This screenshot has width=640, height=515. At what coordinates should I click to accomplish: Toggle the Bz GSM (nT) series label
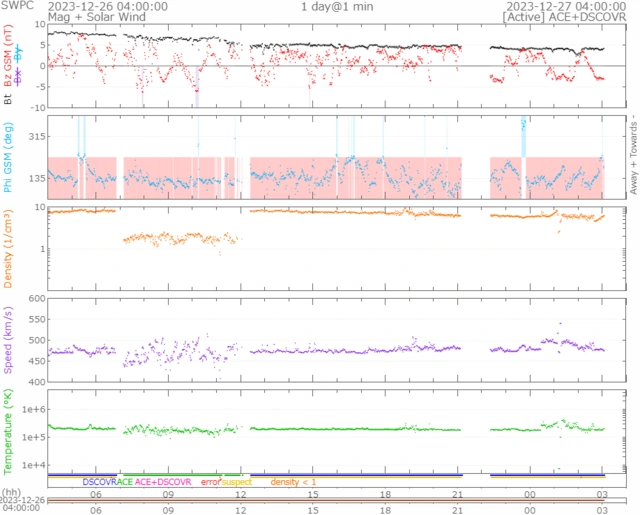click(x=8, y=56)
